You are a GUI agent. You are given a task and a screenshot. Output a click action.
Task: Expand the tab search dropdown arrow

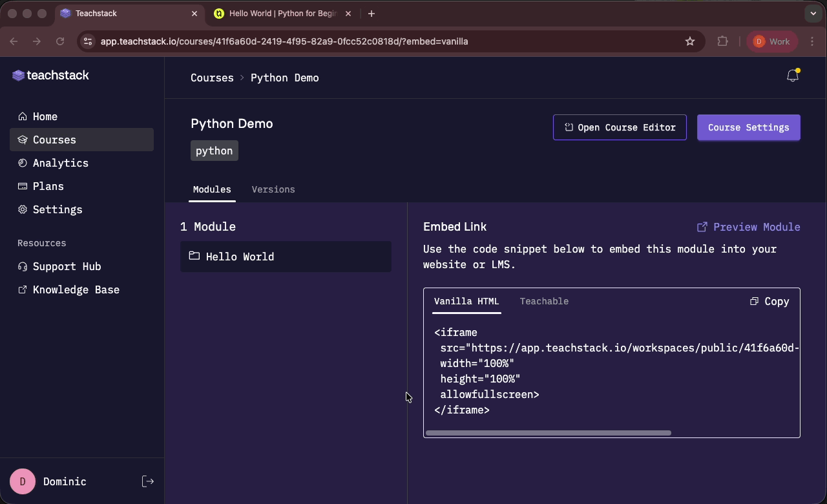813,14
